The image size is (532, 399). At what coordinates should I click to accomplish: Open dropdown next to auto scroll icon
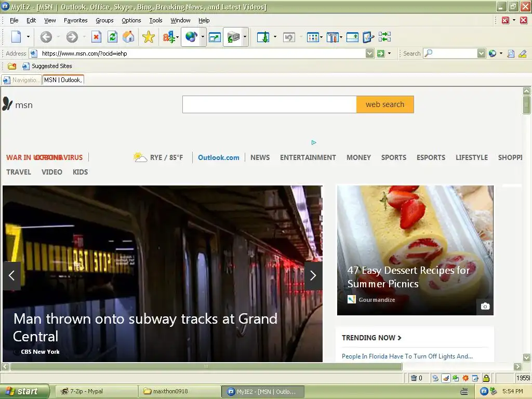(x=275, y=37)
